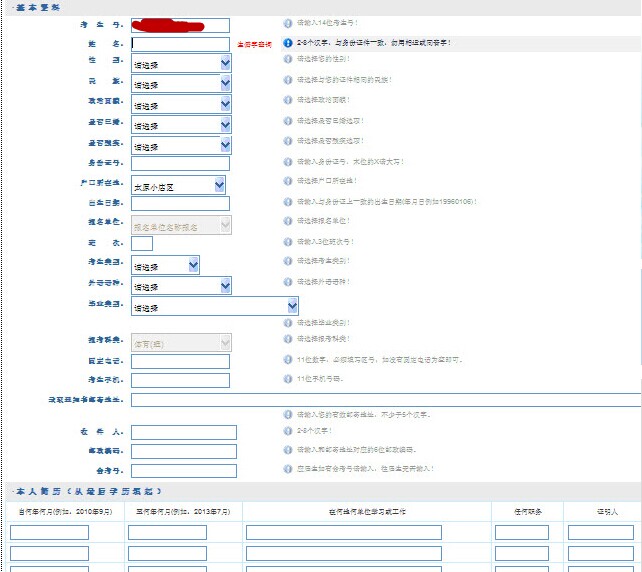
Task: Click the first 自何年何月 cell in 本人简历 table
Action: point(49,532)
